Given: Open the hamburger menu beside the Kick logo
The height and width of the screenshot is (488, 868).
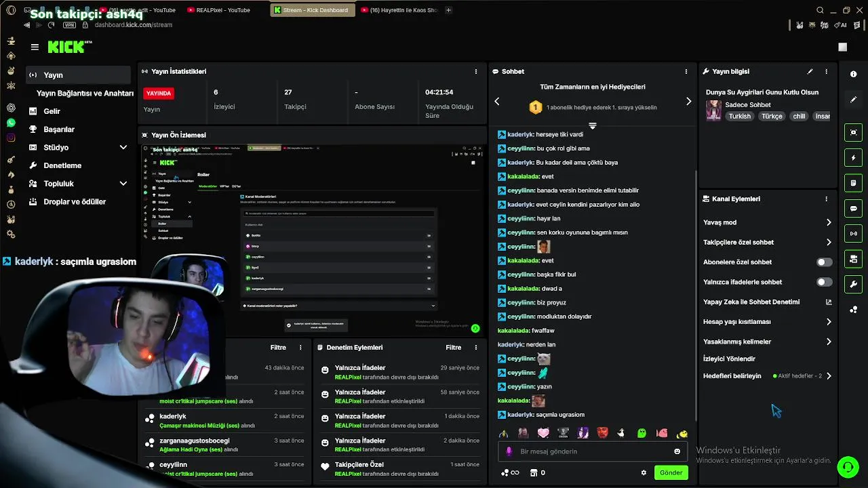Looking at the screenshot, I should [35, 47].
